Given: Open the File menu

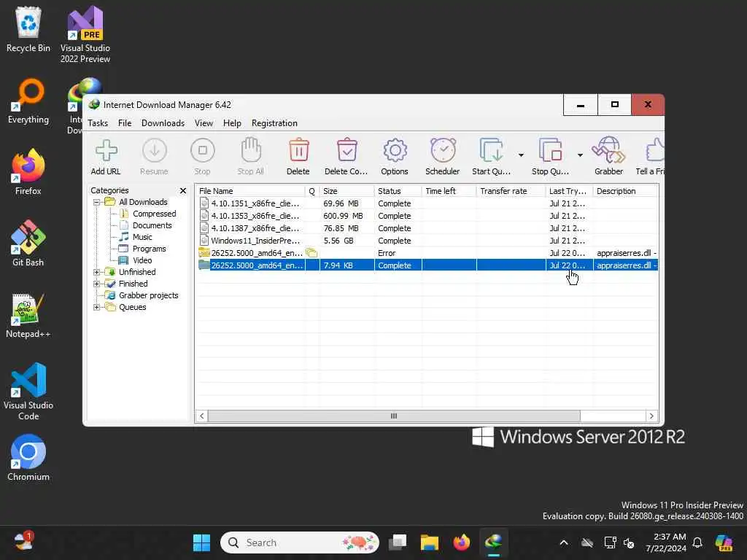Looking at the screenshot, I should click(x=124, y=122).
